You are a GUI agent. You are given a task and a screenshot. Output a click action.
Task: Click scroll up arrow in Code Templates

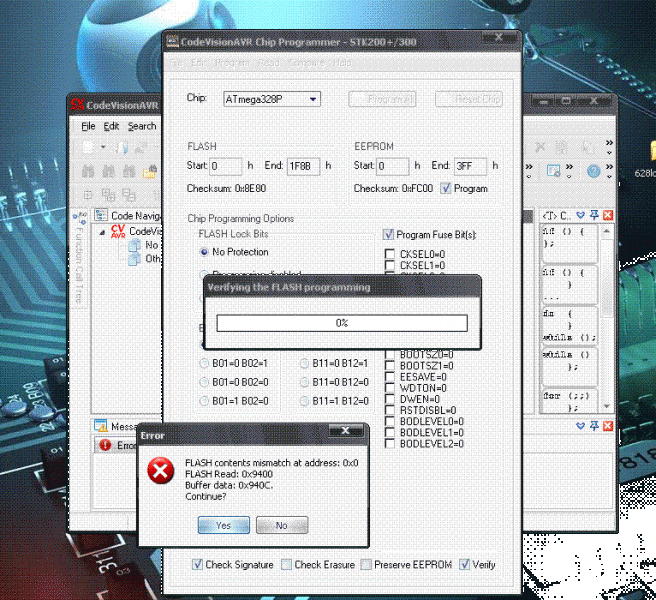607,231
